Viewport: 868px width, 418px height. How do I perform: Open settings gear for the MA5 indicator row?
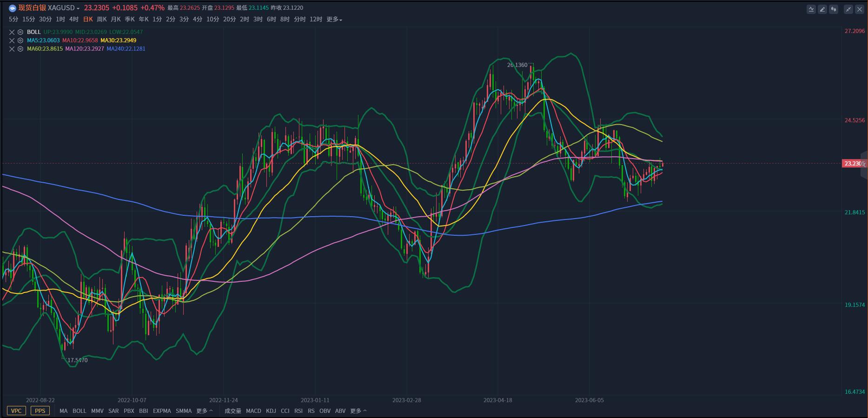(20, 40)
